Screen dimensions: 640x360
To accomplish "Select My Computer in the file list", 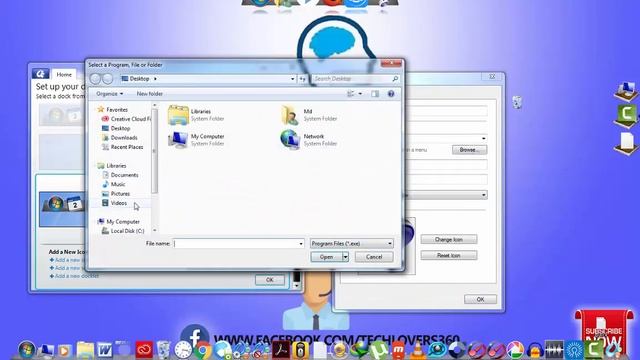I will pos(196,140).
